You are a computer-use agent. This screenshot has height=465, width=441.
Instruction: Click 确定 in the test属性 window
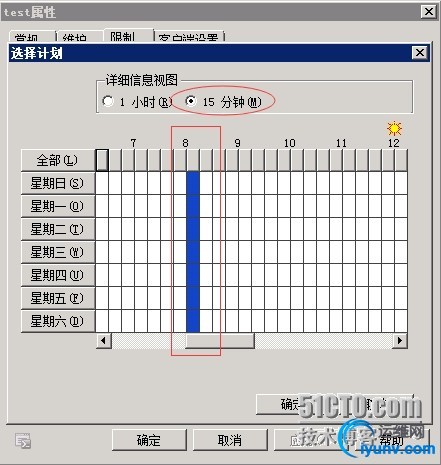point(149,440)
